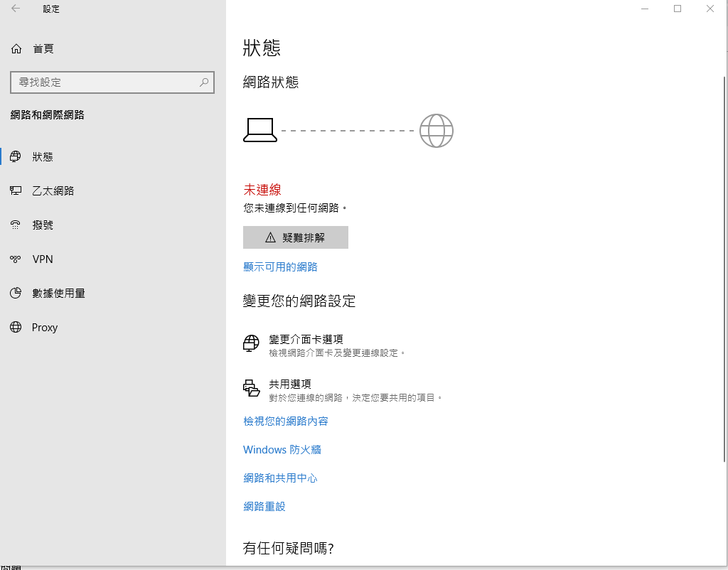Click the 乙太網路 network icon
This screenshot has width=728, height=570.
click(16, 190)
